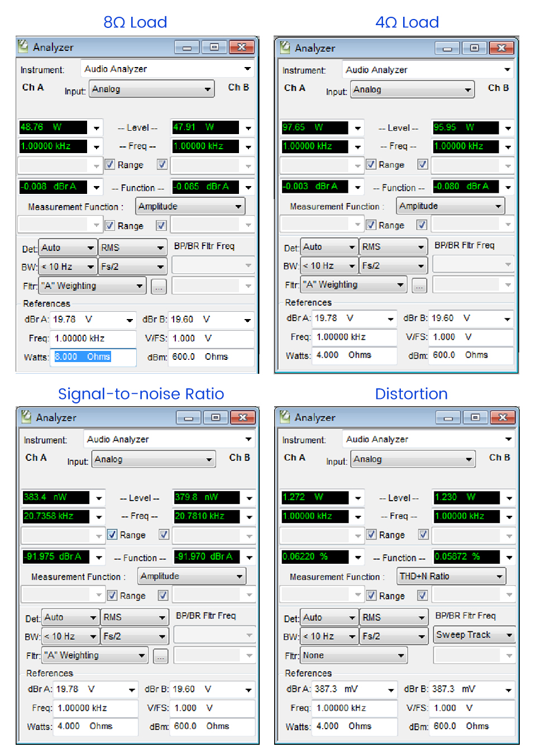Open filter browse '...' button in Signal-to-noise Ratio panel

161,657
